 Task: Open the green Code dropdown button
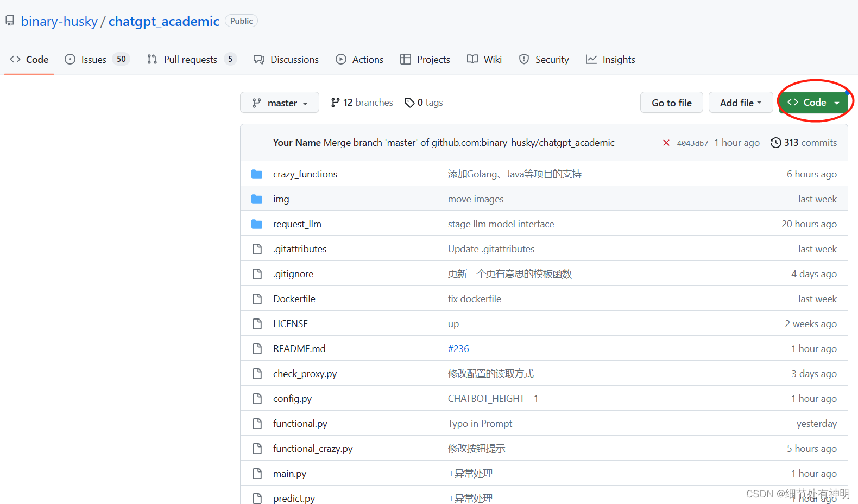813,103
